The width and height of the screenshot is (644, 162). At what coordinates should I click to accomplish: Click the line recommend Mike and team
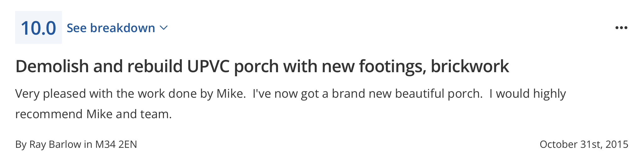coord(93,114)
